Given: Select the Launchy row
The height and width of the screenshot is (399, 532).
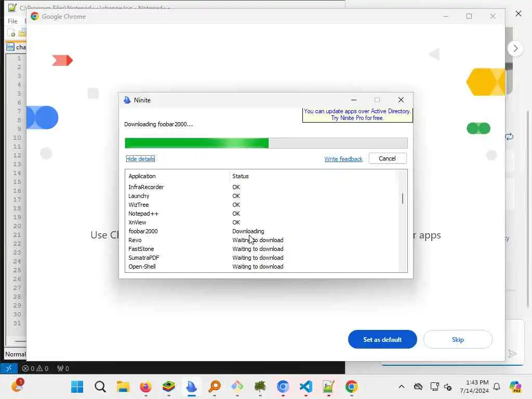Looking at the screenshot, I should point(261,196).
